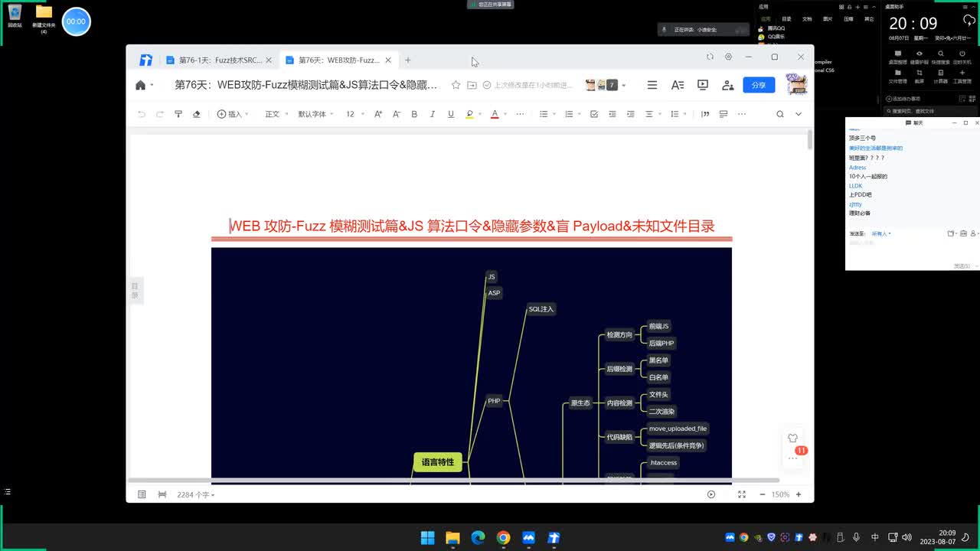Open the font size 12 dropdown
The height and width of the screenshot is (551, 980).
click(354, 114)
